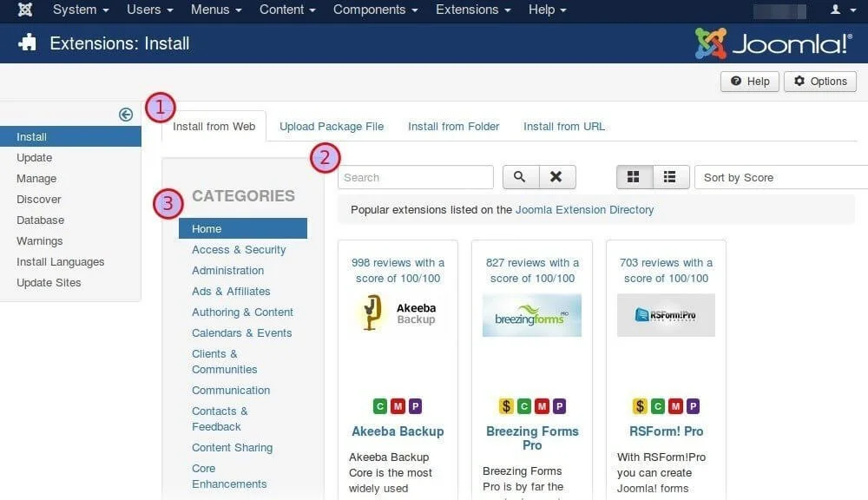The height and width of the screenshot is (500, 868).
Task: Open Contacts & Feedback category
Action: (x=220, y=418)
